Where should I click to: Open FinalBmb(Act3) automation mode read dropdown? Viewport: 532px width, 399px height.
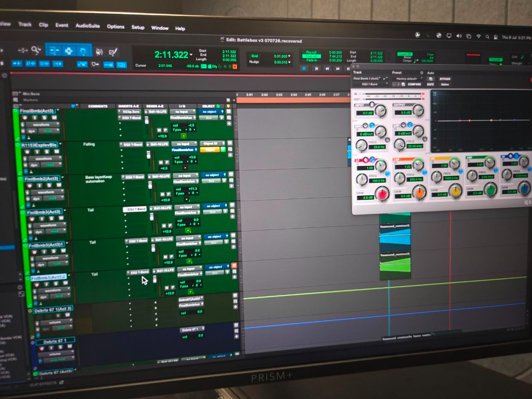(x=49, y=131)
